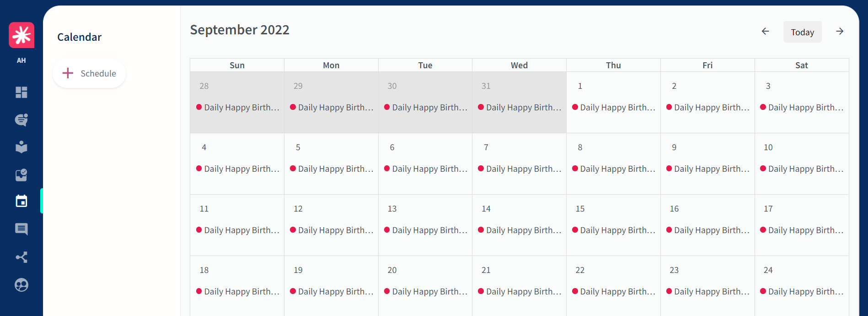
Task: Open the Daily Happy Birthday event on September 5
Action: tap(332, 169)
